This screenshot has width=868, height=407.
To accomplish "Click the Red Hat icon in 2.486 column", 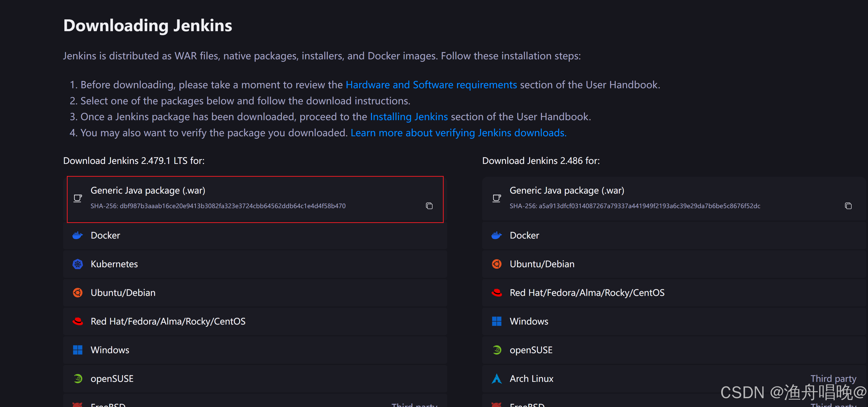I will (x=497, y=292).
